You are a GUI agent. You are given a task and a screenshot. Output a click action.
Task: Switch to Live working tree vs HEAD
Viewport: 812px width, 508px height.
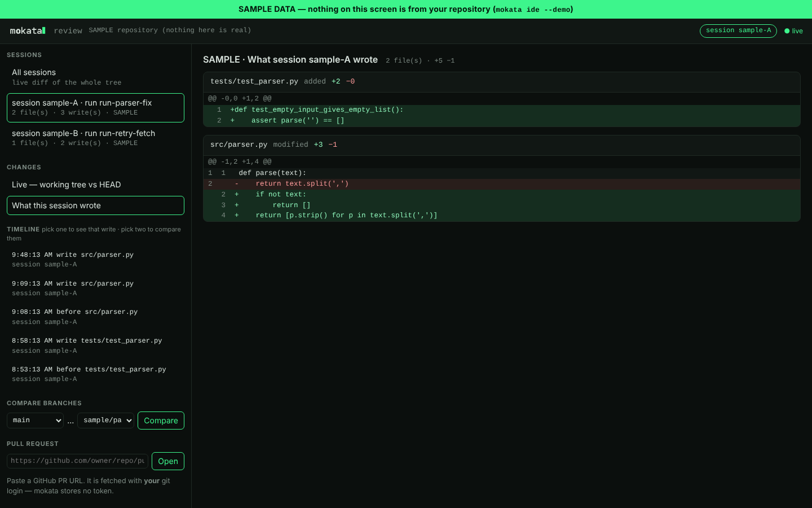point(95,185)
